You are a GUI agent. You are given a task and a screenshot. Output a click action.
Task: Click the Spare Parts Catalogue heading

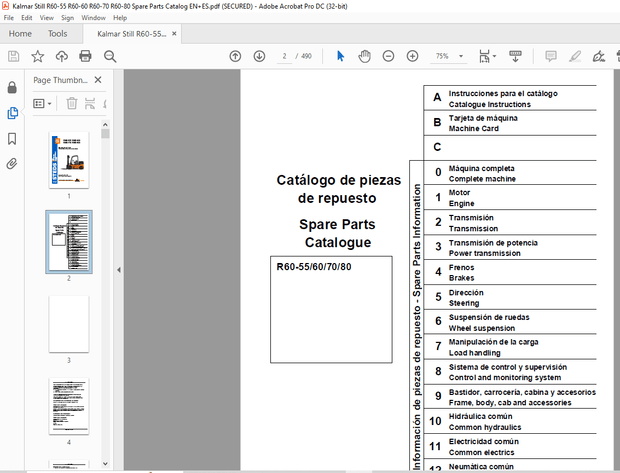tap(338, 233)
